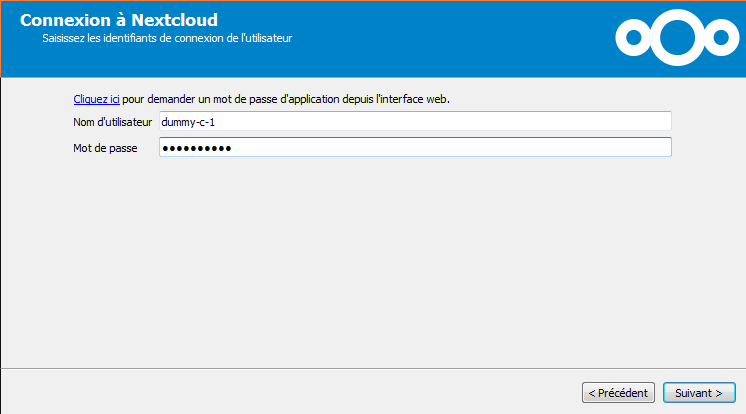Click the large center circle of Nextcloud logo
Viewport: 746px width, 414px height.
(677, 35)
